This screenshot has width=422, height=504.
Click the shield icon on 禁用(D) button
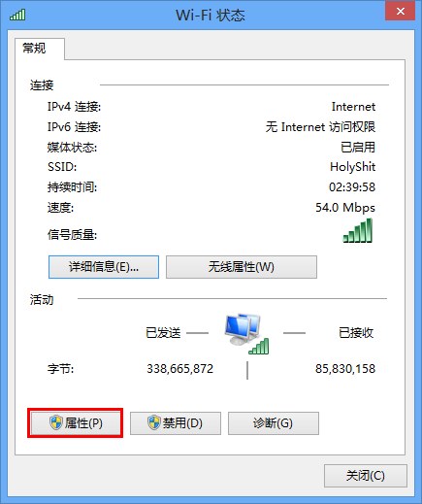click(x=154, y=422)
